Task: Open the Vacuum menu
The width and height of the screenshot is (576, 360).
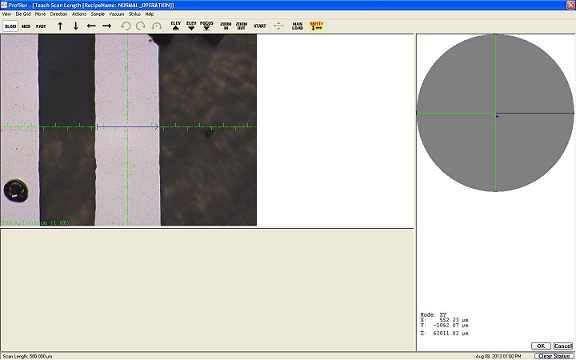Action: [116, 14]
